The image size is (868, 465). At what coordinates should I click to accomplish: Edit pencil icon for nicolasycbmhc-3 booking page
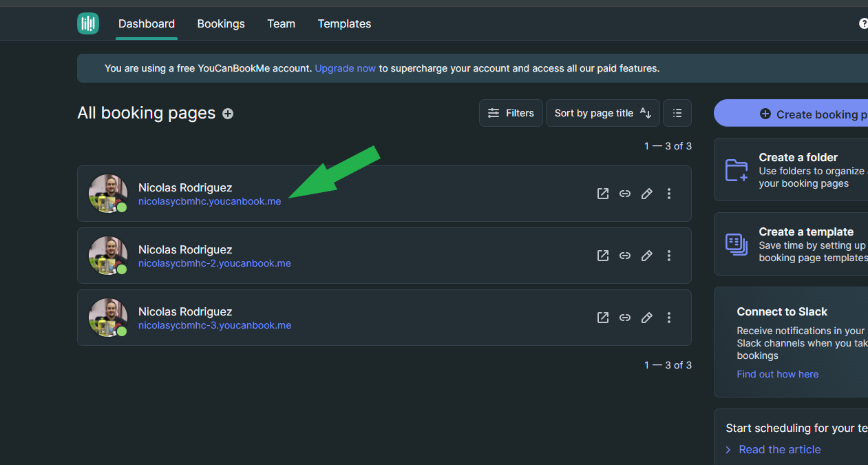[647, 318]
